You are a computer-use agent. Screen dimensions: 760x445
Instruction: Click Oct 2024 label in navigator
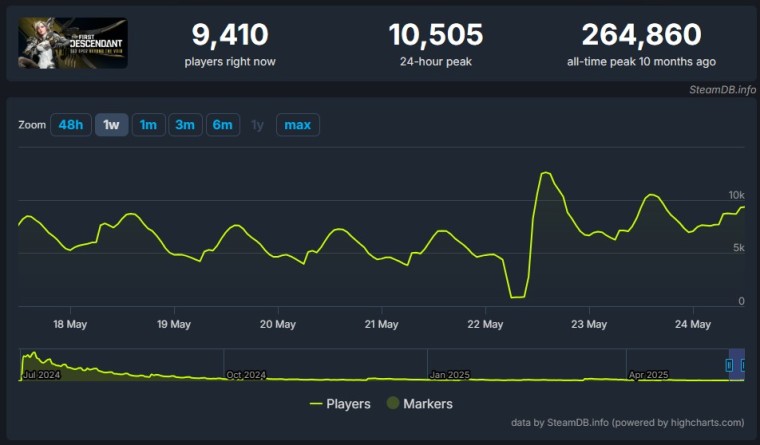[246, 375]
